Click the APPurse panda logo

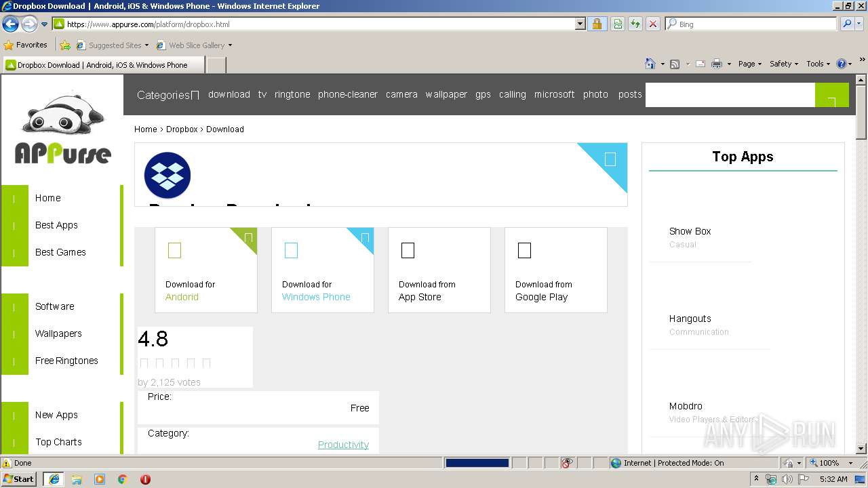(62, 129)
